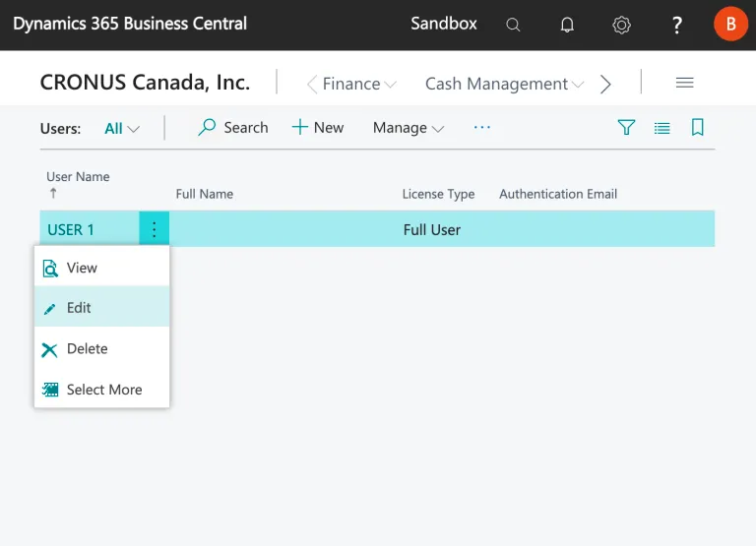Click the vertical dots on USER 1 row
756x546 pixels.
pyautogui.click(x=155, y=229)
